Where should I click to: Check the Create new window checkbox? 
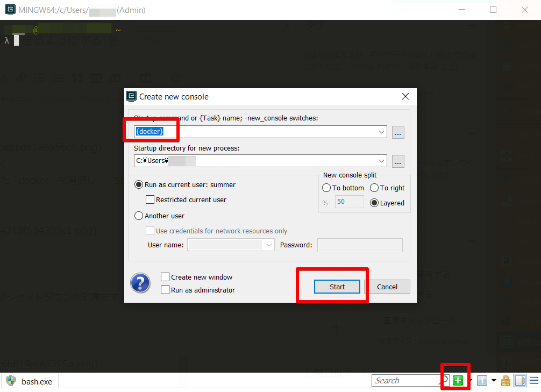coord(165,277)
